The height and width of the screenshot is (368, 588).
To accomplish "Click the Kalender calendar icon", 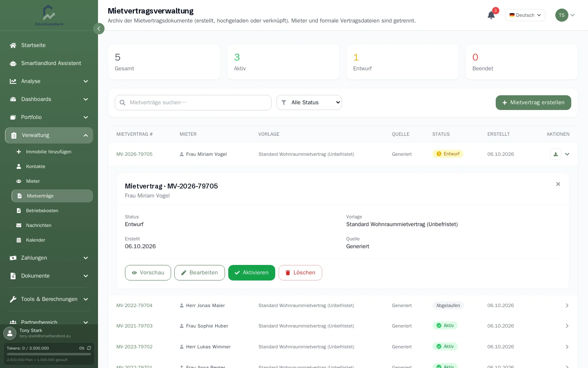I will pyautogui.click(x=19, y=240).
